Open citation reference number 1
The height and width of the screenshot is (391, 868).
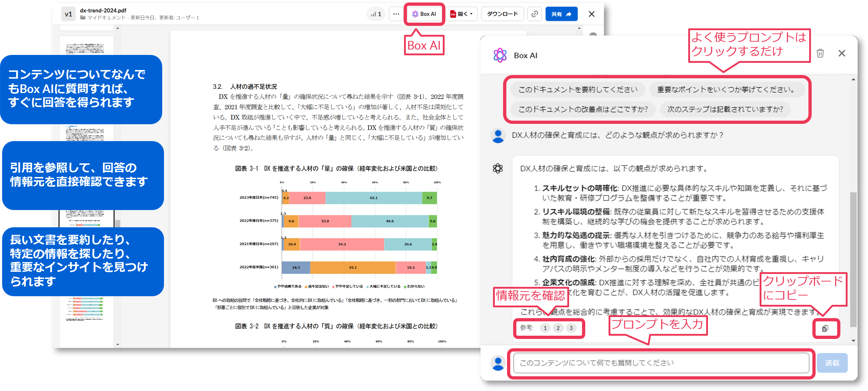[545, 328]
